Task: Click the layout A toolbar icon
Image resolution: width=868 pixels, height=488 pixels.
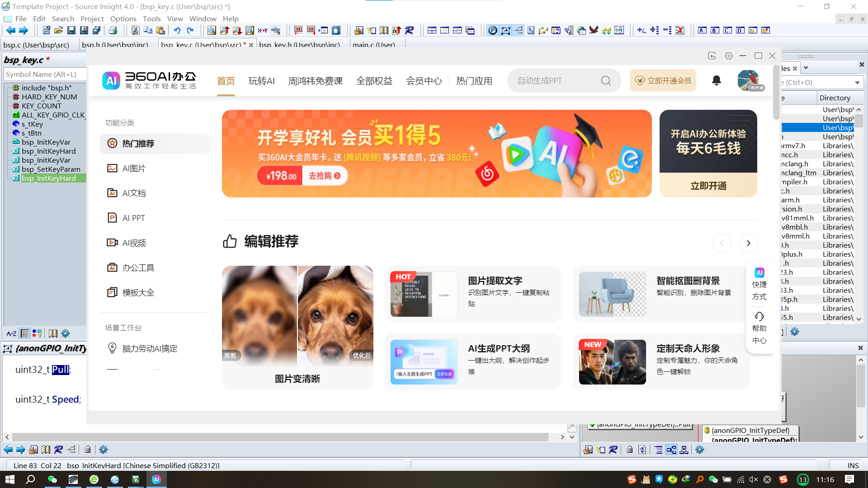Action: pos(702,30)
